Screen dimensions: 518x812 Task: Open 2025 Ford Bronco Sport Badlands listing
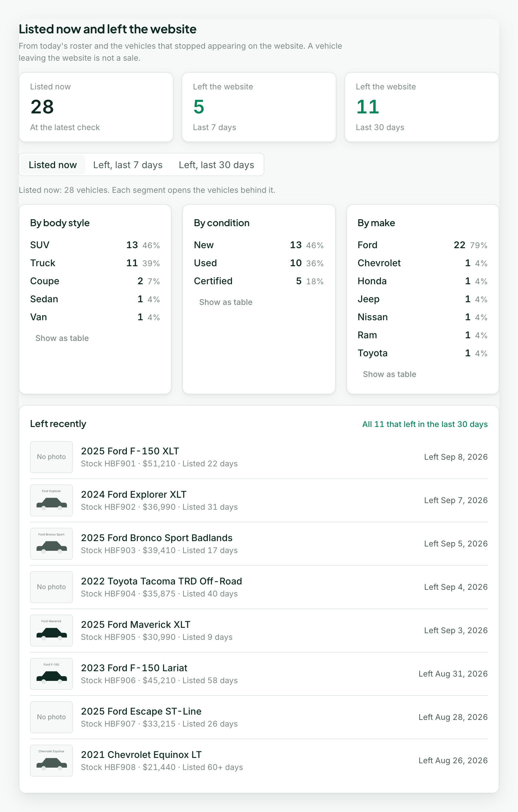click(x=259, y=544)
